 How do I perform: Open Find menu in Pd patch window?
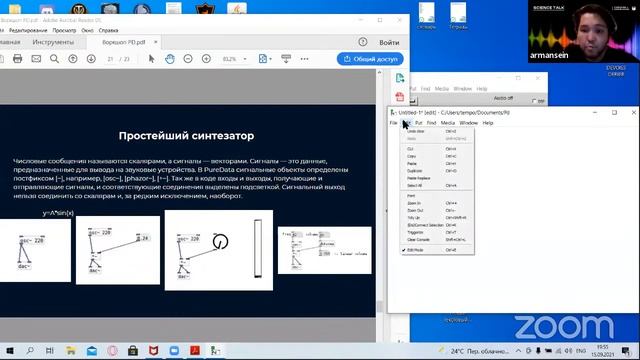click(x=431, y=123)
